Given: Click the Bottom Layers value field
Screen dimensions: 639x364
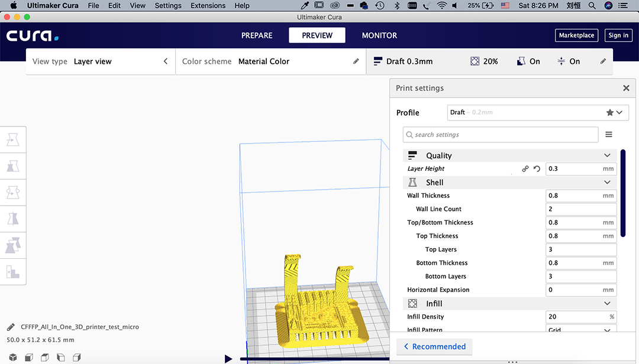Looking at the screenshot, I should point(581,276).
